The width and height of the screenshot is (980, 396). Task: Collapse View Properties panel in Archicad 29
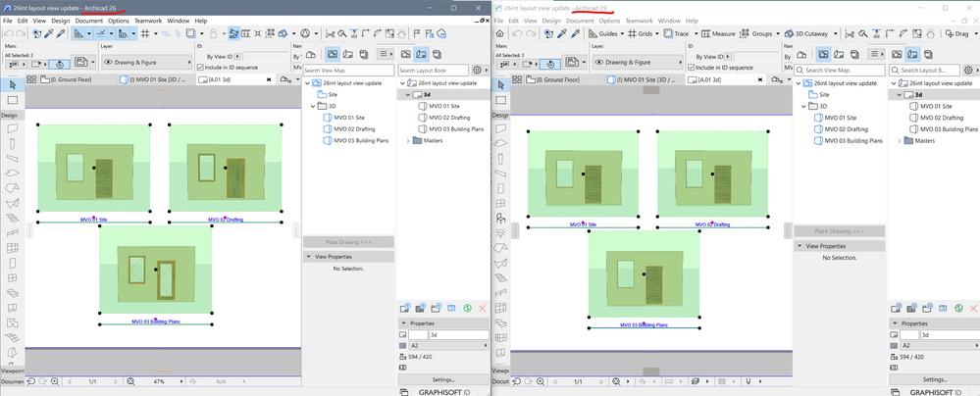coord(799,246)
